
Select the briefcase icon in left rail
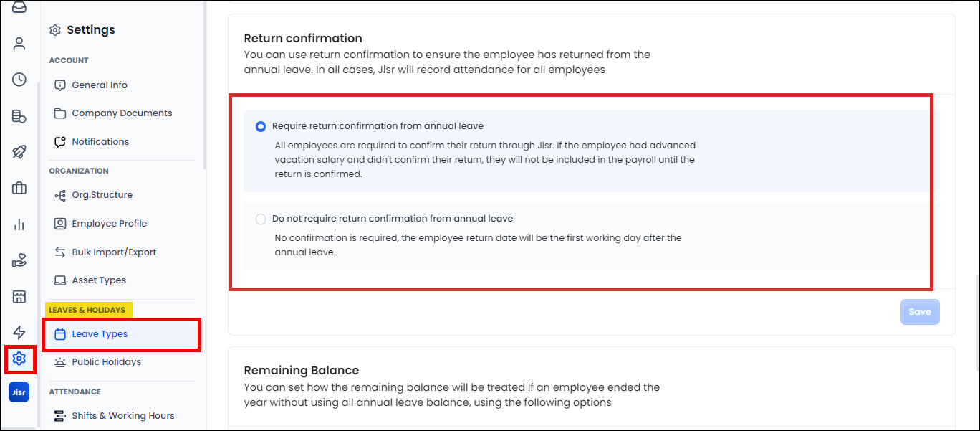(19, 189)
